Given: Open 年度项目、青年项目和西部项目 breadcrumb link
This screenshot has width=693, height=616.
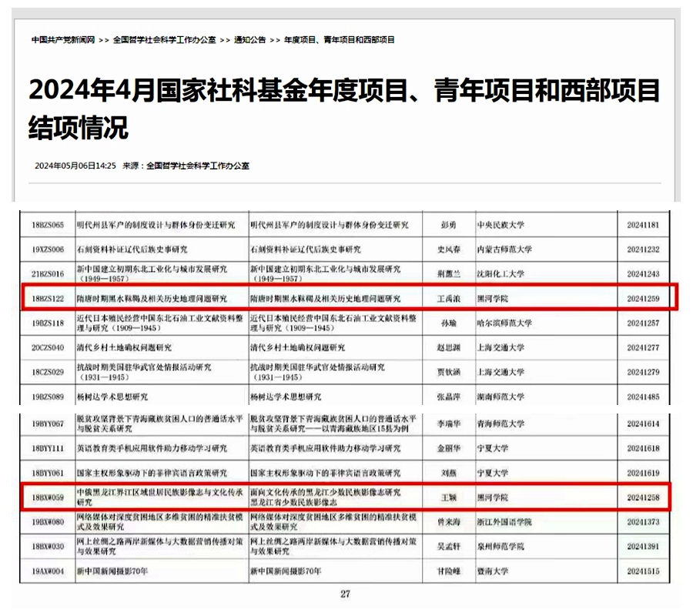Looking at the screenshot, I should point(339,40).
